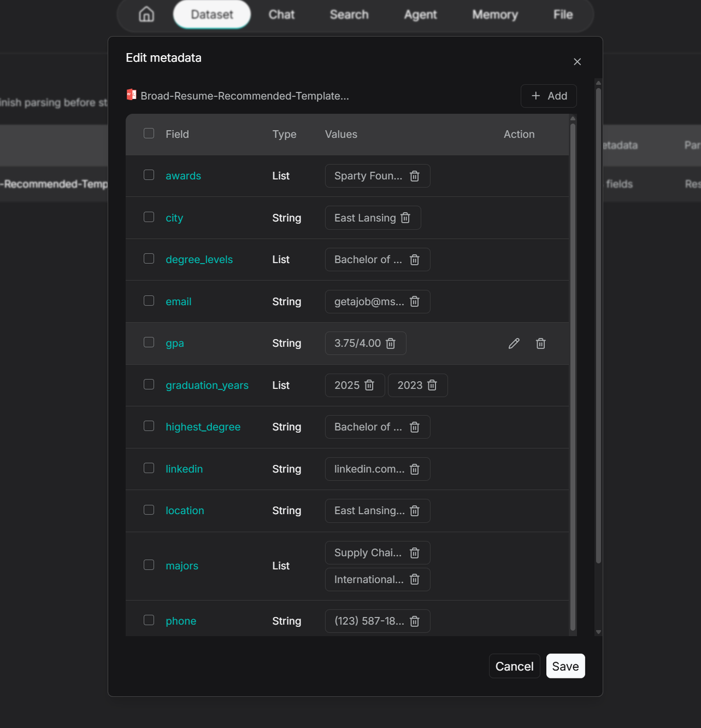Image resolution: width=701 pixels, height=728 pixels.
Task: Remove the Sparty Foundation awards value
Action: pos(414,176)
